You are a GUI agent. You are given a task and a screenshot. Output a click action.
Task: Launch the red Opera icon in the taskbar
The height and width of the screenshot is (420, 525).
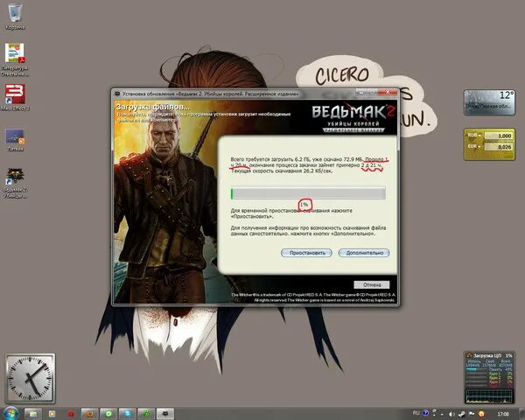71,414
